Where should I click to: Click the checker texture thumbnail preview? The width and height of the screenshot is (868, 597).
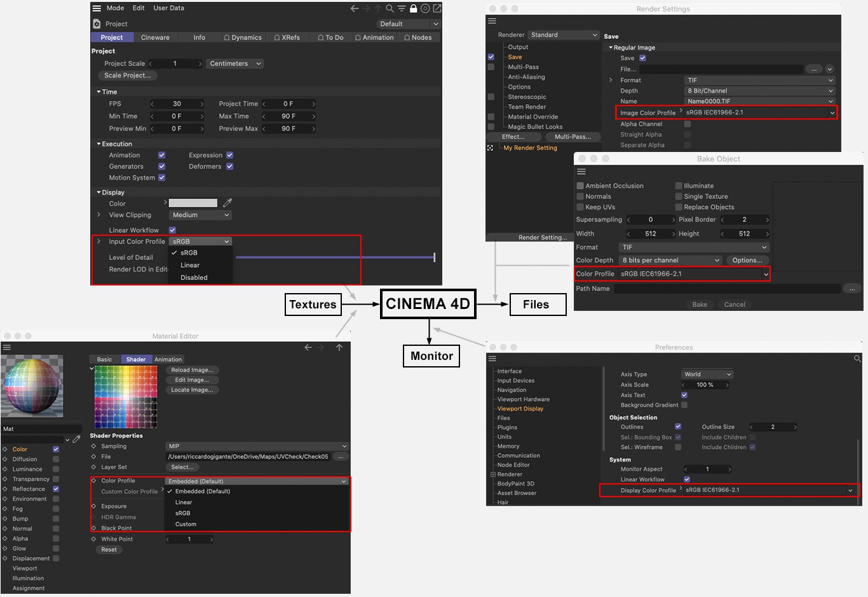pos(126,397)
